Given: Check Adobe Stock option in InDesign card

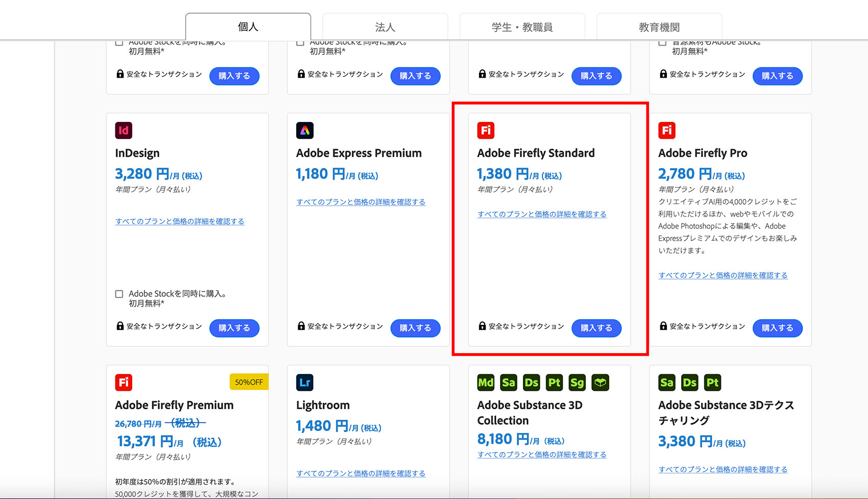Looking at the screenshot, I should coord(119,294).
